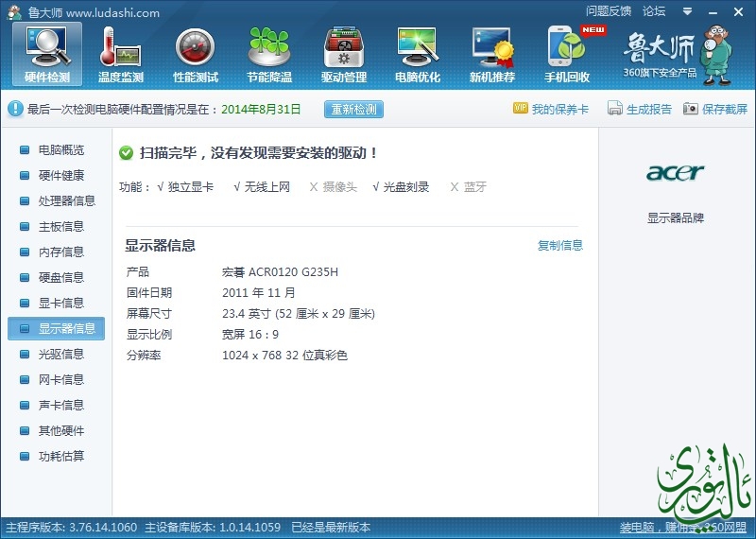Click the green check scan-complete icon
The height and width of the screenshot is (539, 756).
coord(126,153)
